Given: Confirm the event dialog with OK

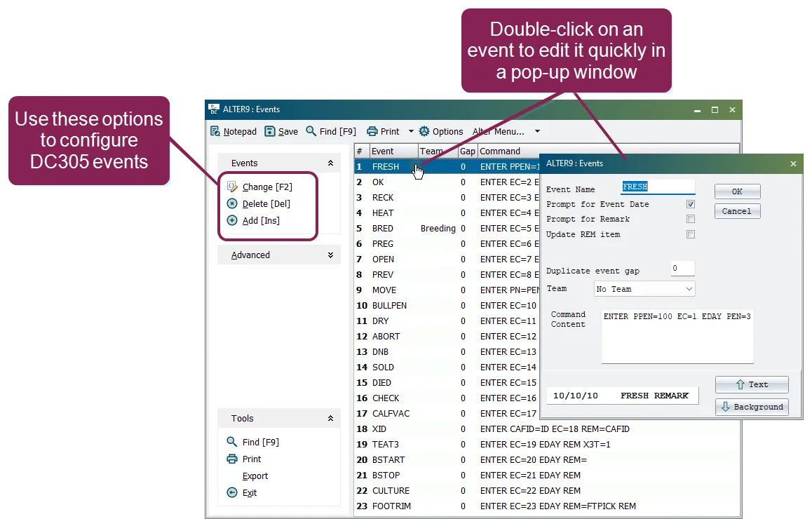Looking at the screenshot, I should pyautogui.click(x=738, y=191).
